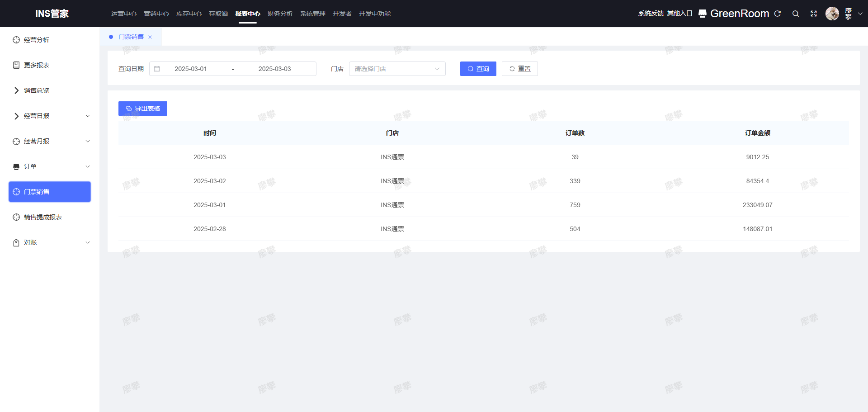Click the 对账 sidebar icon
868x412 pixels.
point(16,242)
